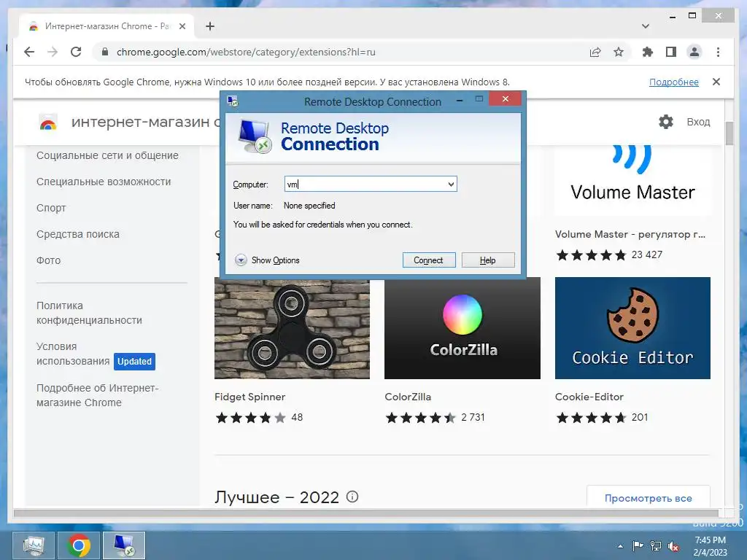Viewport: 747px width, 560px height.
Task: Click Volume Master - регулятор г... title
Action: pos(630,234)
